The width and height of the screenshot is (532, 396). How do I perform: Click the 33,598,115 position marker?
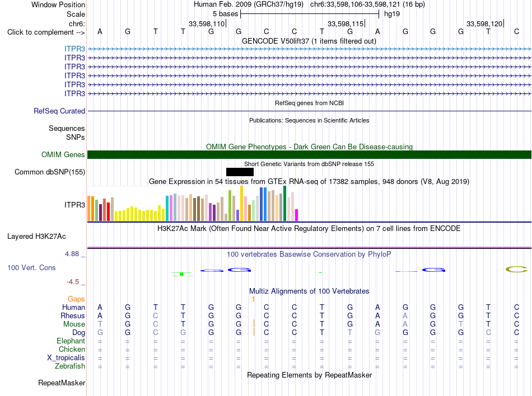[346, 23]
